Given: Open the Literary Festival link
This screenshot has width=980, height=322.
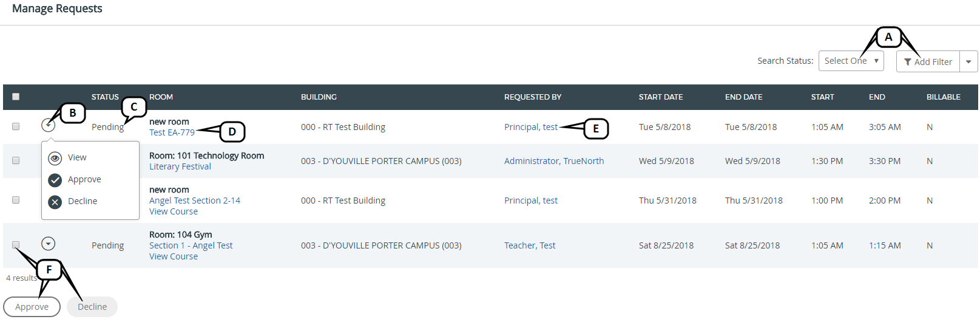Looking at the screenshot, I should click(x=180, y=166).
